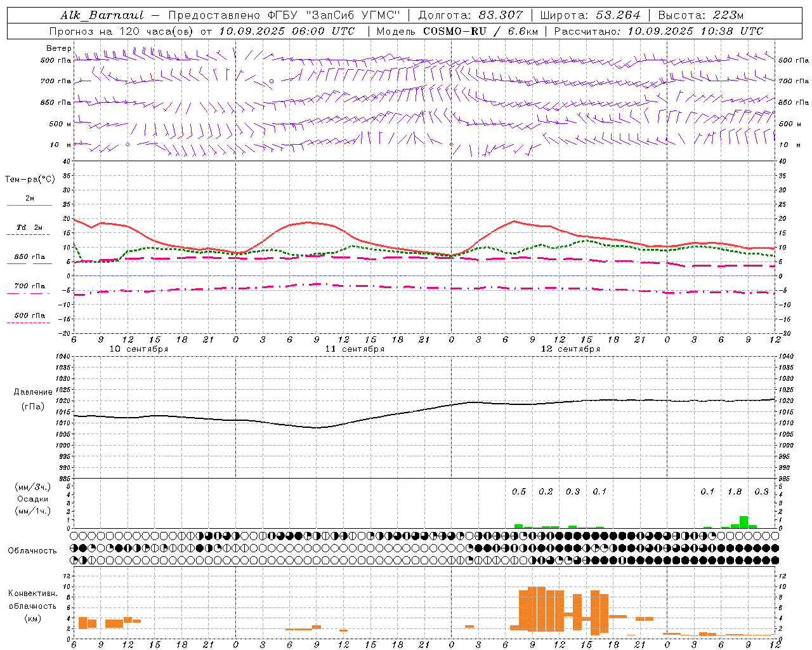Click the 0.5 precipitation value label
This screenshot has height=650, width=812.
[x=519, y=491]
